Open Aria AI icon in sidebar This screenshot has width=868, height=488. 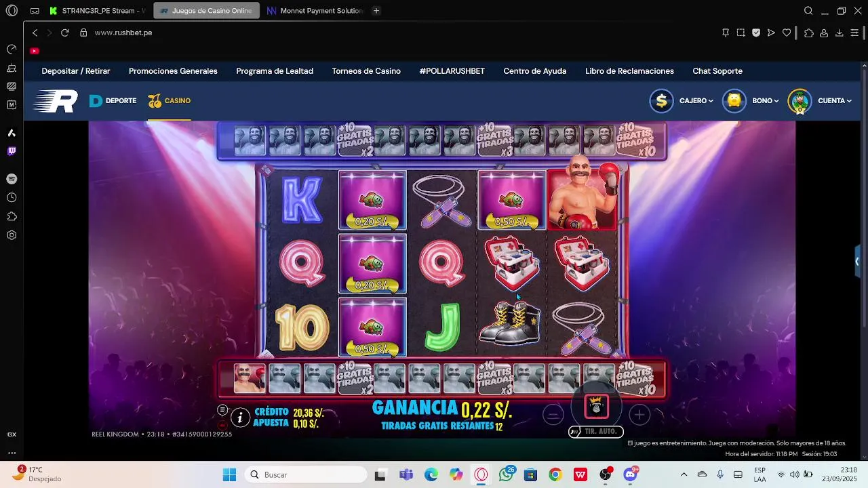(x=12, y=133)
